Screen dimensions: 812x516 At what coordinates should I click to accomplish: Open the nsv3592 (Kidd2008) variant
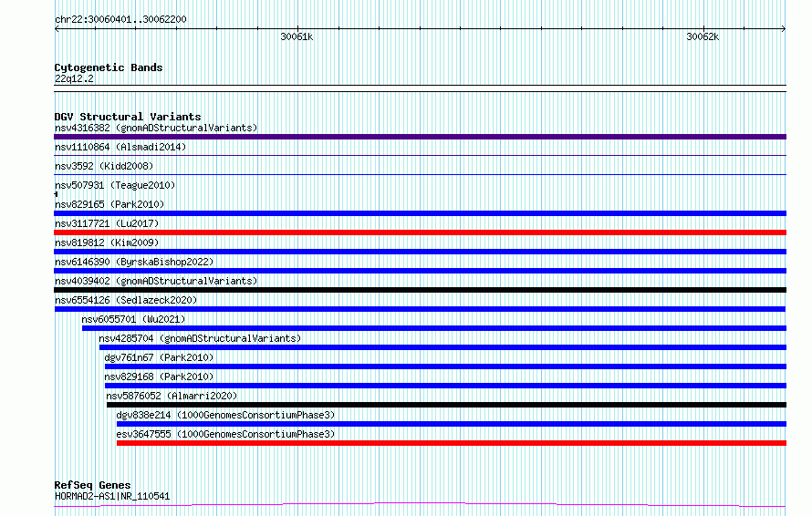(104, 166)
